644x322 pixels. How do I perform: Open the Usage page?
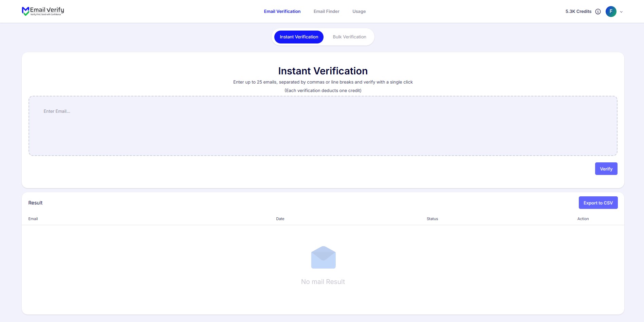[x=359, y=12]
